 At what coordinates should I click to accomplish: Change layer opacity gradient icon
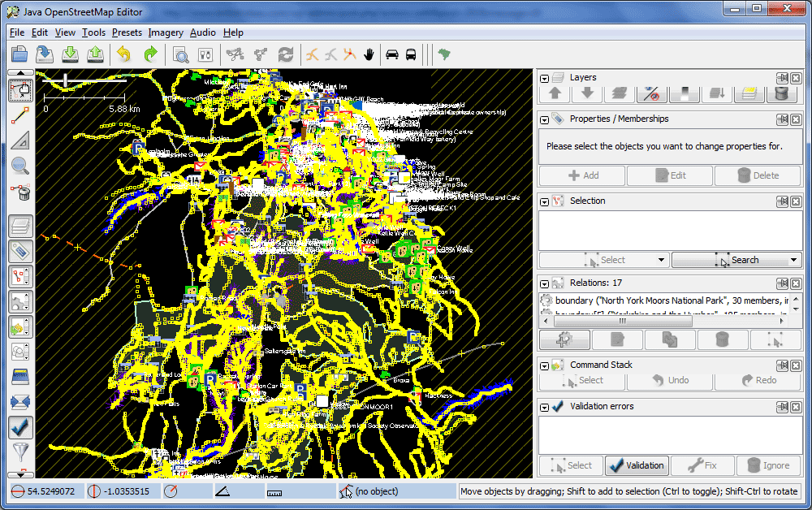pos(685,93)
